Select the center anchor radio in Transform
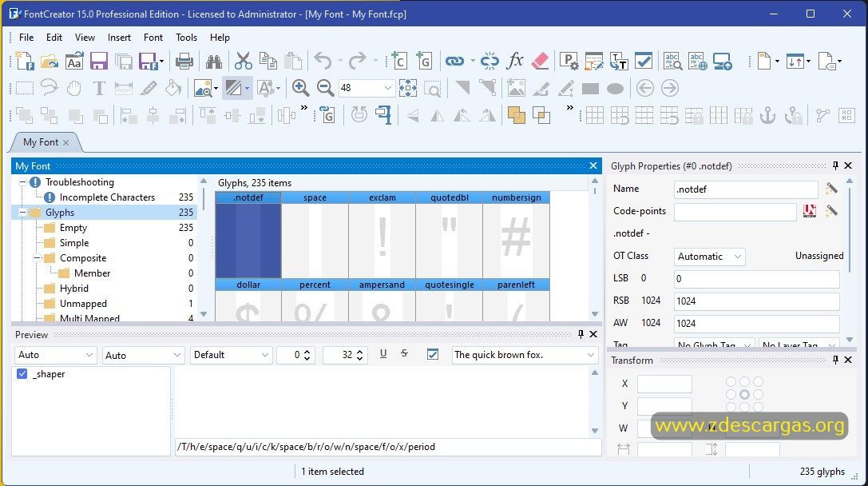Image resolution: width=868 pixels, height=486 pixels. (744, 395)
